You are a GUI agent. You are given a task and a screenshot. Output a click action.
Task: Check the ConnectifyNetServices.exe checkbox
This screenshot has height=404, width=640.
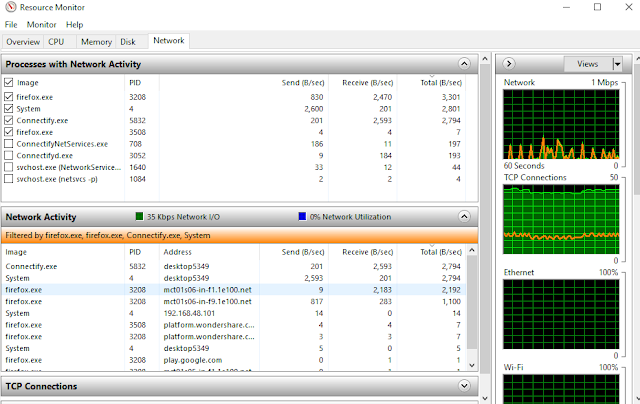[9, 144]
